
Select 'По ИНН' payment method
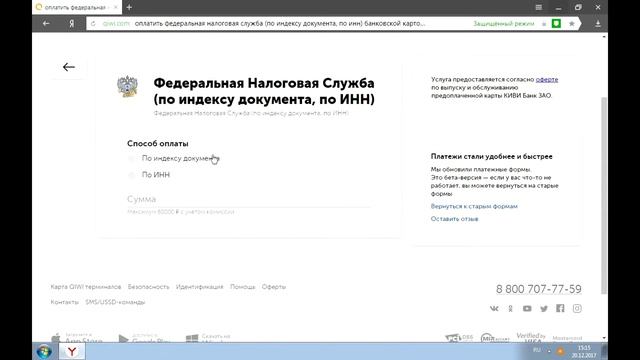pyautogui.click(x=149, y=175)
